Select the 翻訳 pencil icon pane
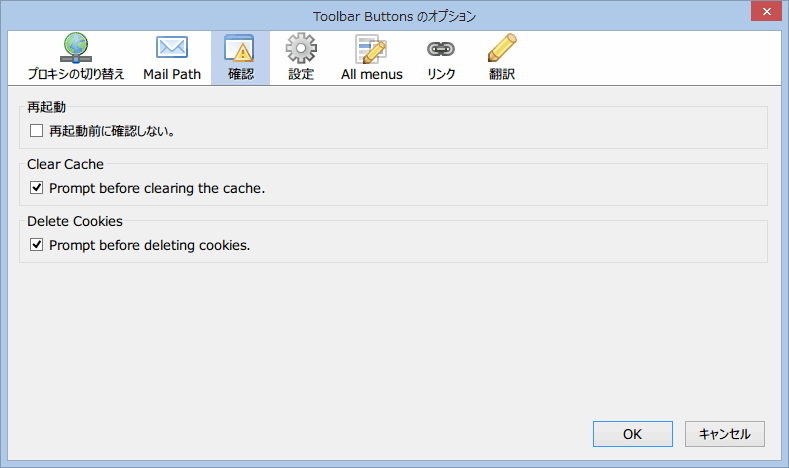The width and height of the screenshot is (789, 468). tap(502, 48)
